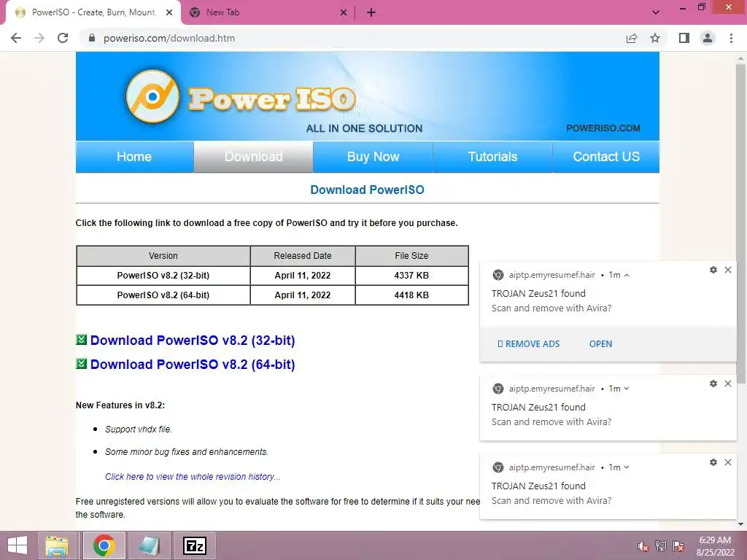Open settings gear of second notification
Screen dimensions: 747x560
pos(713,384)
